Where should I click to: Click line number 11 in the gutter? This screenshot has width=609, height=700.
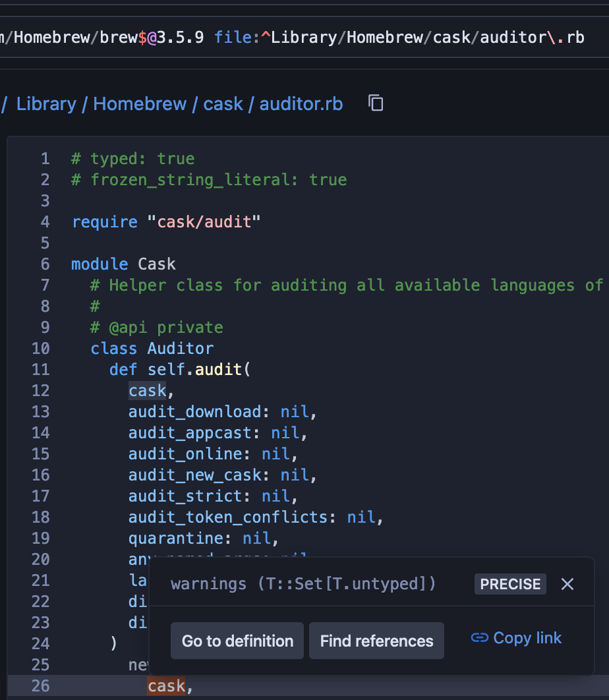40,369
